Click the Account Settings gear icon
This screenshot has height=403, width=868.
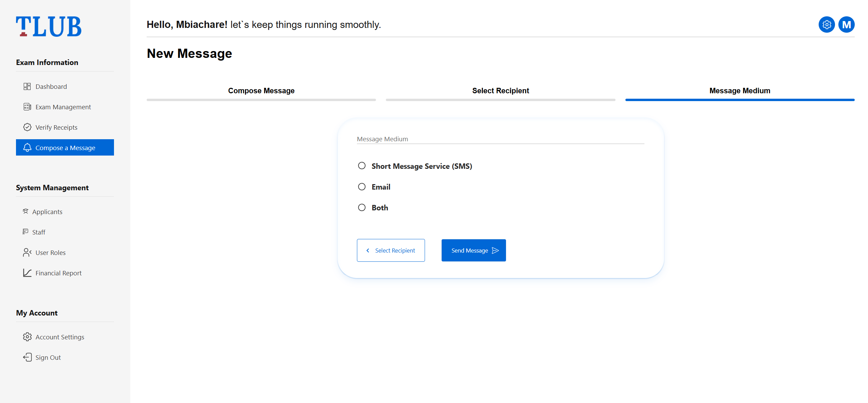(x=27, y=337)
